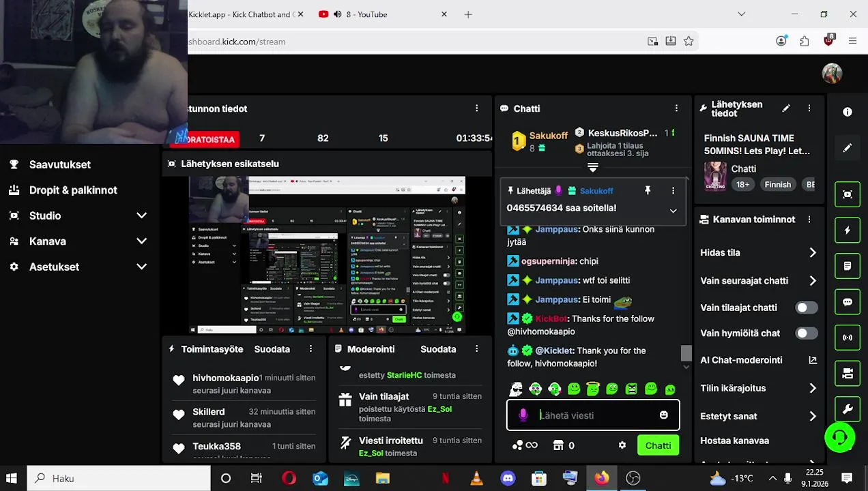Open the chat bubble icon in right sidebar
This screenshot has height=491, width=868.
pyautogui.click(x=848, y=302)
